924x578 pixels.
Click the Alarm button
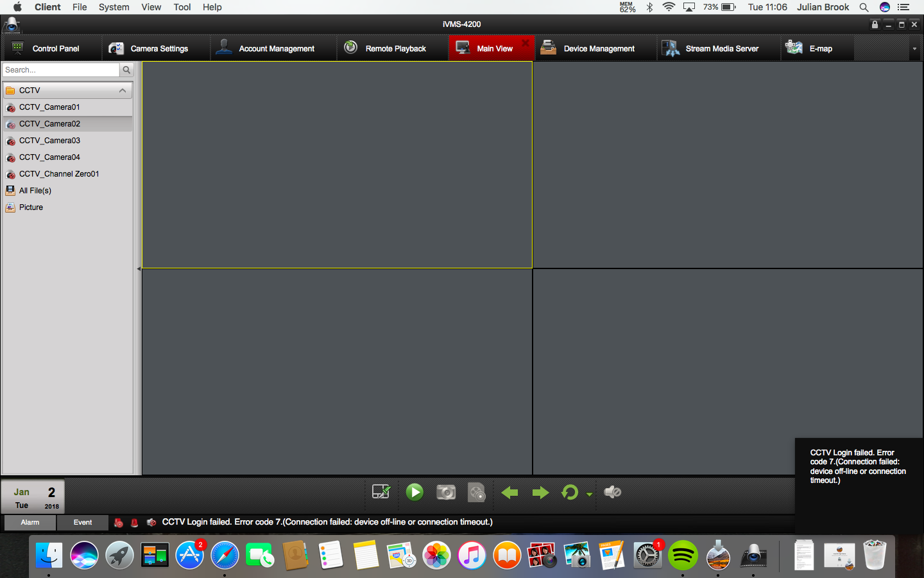(30, 523)
